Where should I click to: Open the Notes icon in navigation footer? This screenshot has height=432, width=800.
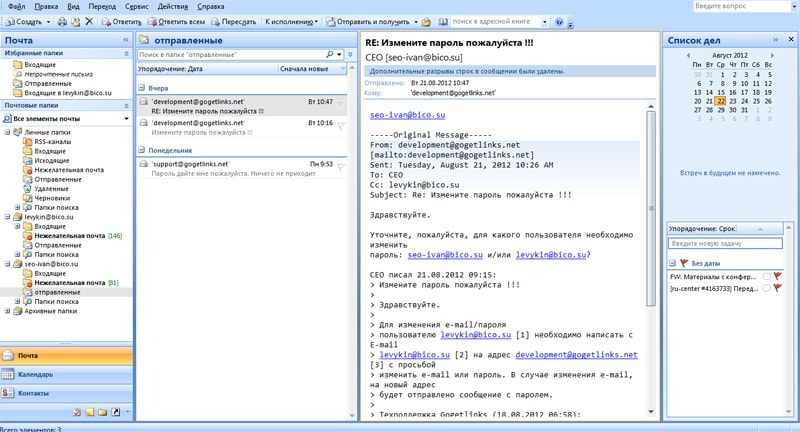[90, 412]
